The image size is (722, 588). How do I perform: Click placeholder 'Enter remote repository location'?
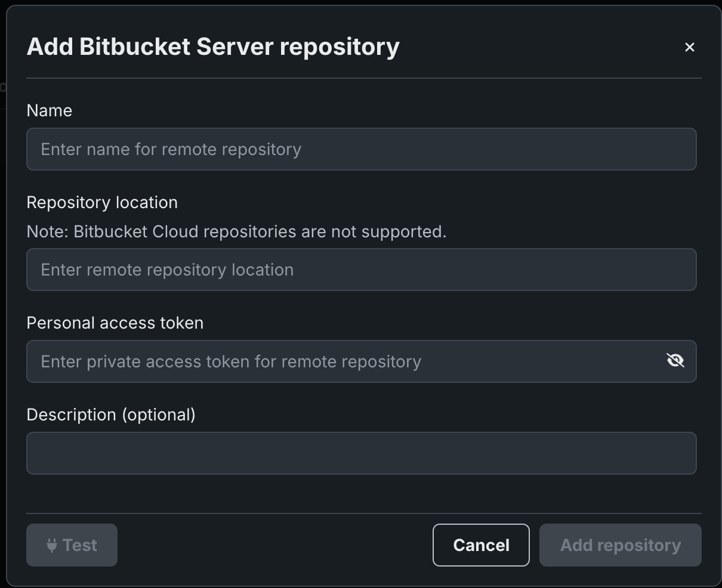(167, 270)
